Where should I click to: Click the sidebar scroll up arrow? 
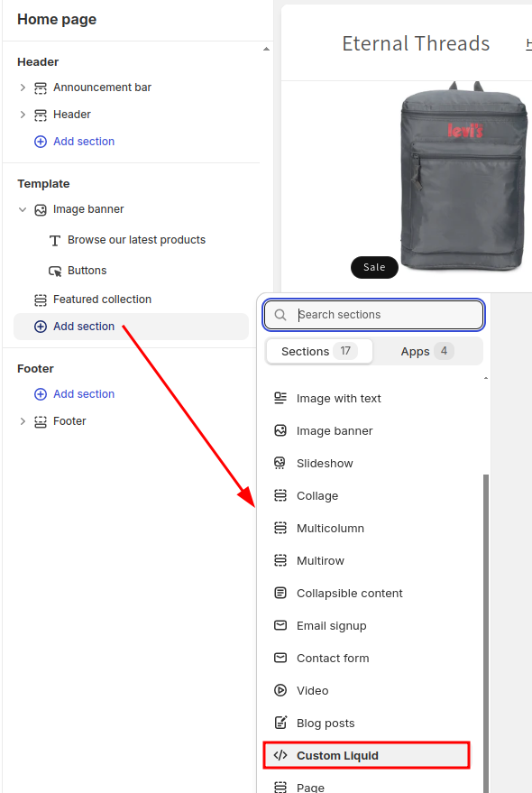[x=266, y=49]
